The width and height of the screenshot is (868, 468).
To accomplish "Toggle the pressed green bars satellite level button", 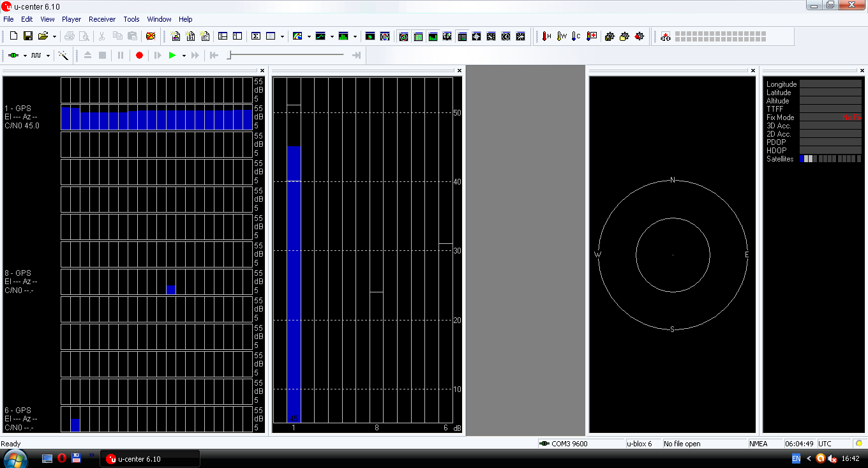I will coord(433,36).
